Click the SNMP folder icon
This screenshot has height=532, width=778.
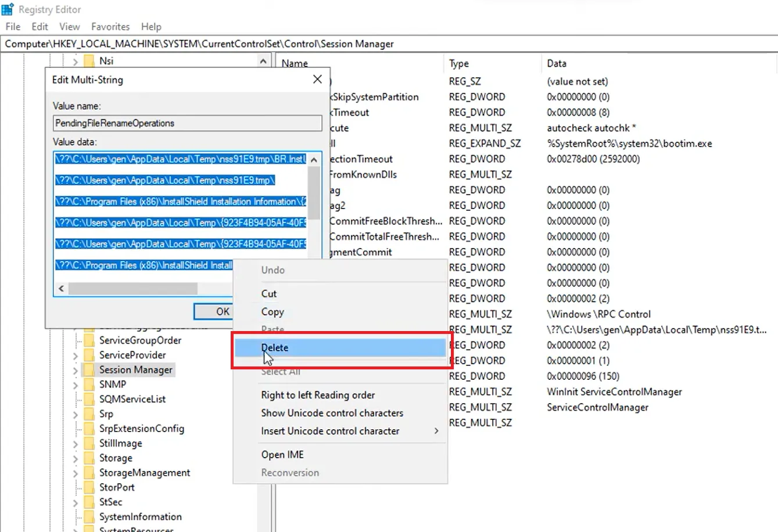(x=89, y=384)
